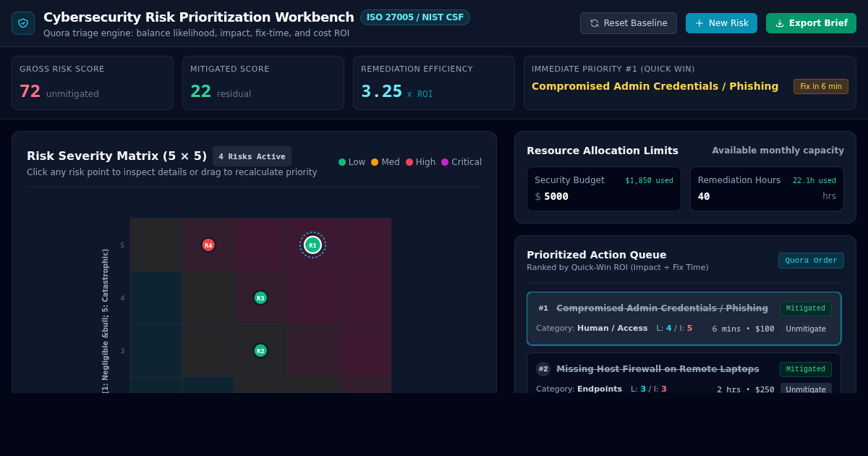
Task: Export the brief
Action: point(811,23)
